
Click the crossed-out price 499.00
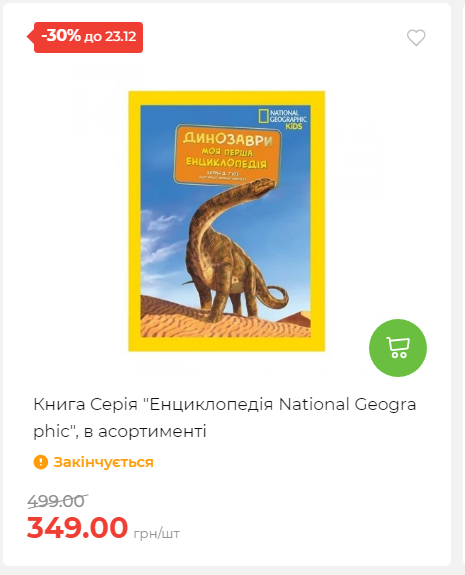point(57,501)
